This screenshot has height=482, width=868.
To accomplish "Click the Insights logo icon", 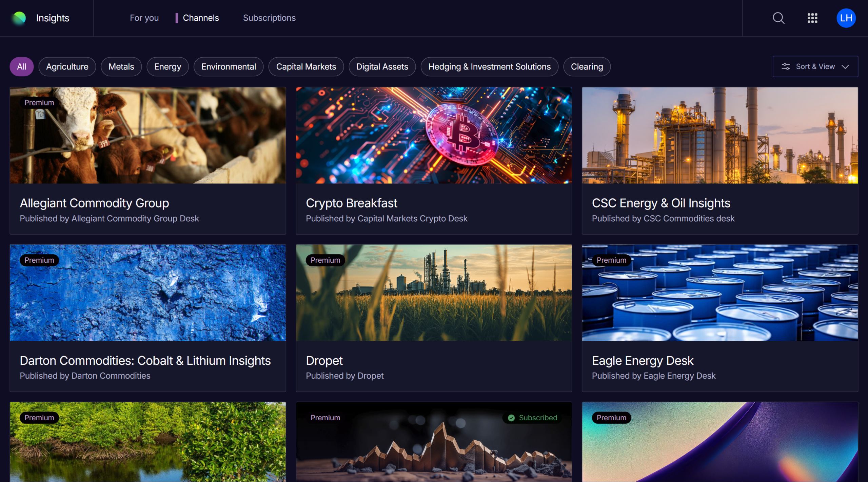I will [19, 18].
